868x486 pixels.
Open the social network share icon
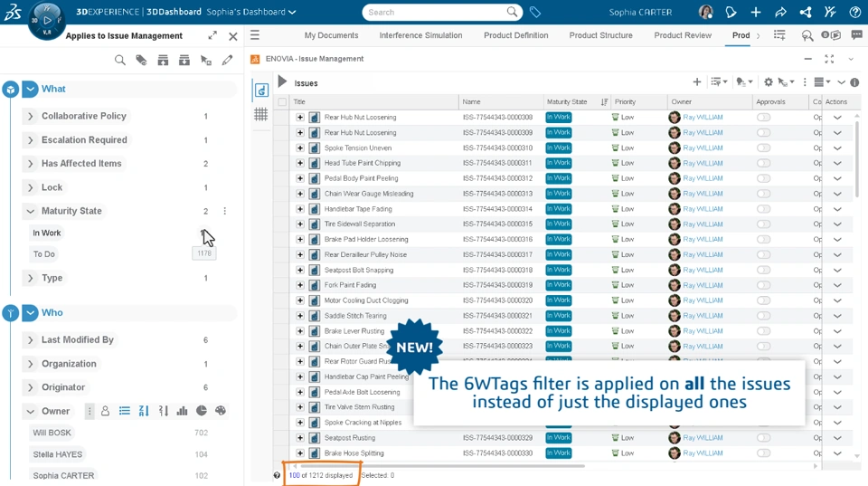pyautogui.click(x=806, y=12)
